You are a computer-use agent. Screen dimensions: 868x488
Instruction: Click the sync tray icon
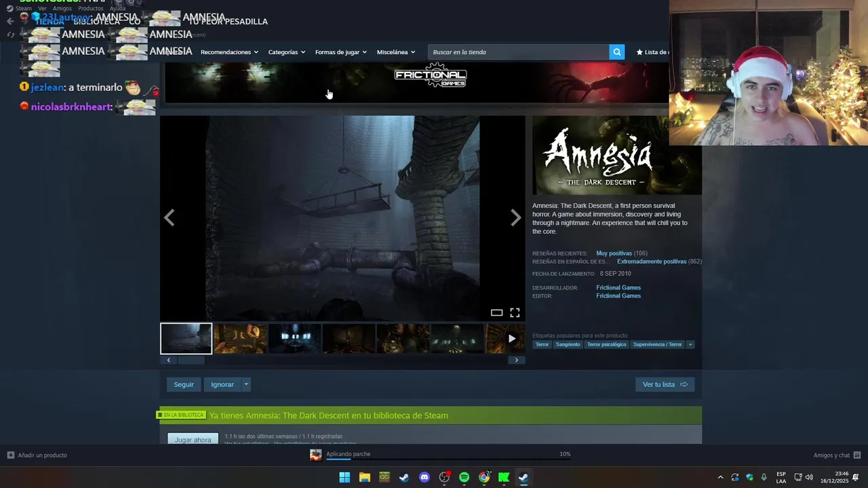tap(734, 477)
